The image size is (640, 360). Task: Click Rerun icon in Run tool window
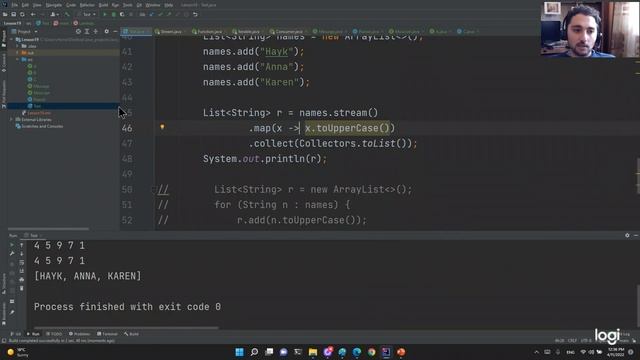tap(12, 245)
